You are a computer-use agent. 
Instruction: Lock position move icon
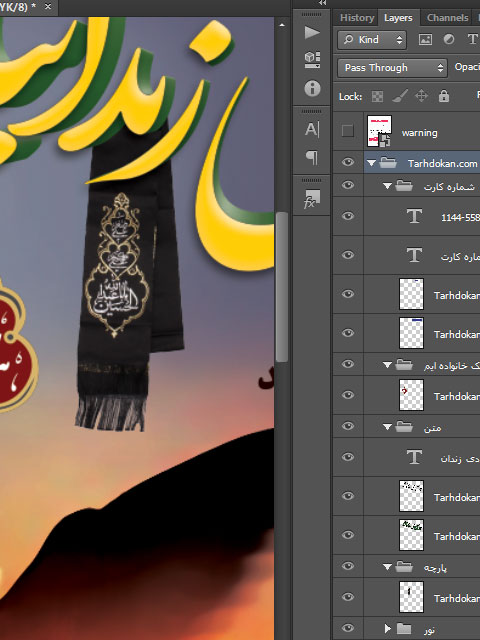[421, 96]
